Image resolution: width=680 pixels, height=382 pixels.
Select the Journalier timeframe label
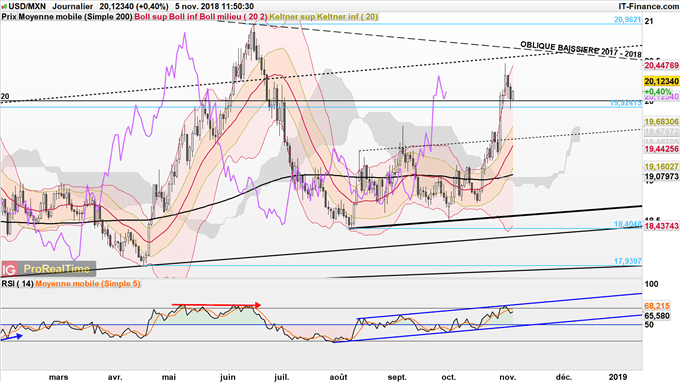(72, 7)
